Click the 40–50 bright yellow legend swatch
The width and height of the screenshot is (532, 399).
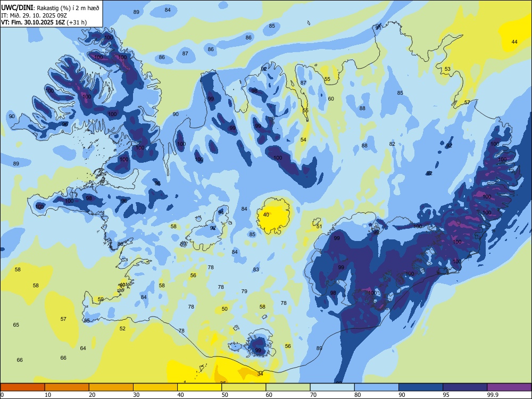[199, 387]
